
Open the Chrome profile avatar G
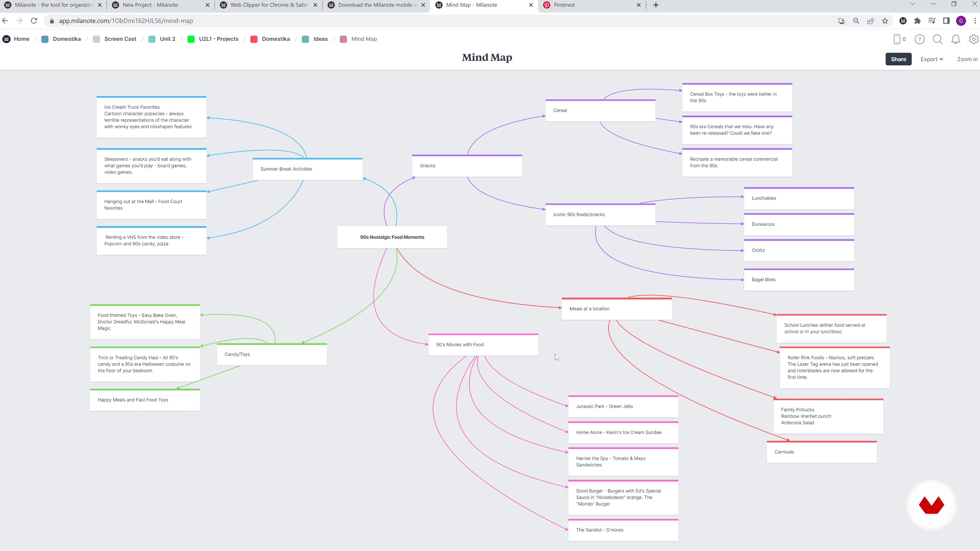point(961,21)
